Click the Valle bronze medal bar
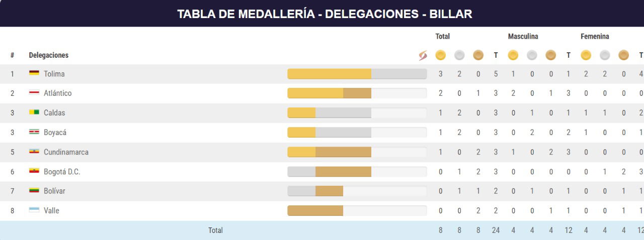The image size is (644, 240). [x=315, y=210]
